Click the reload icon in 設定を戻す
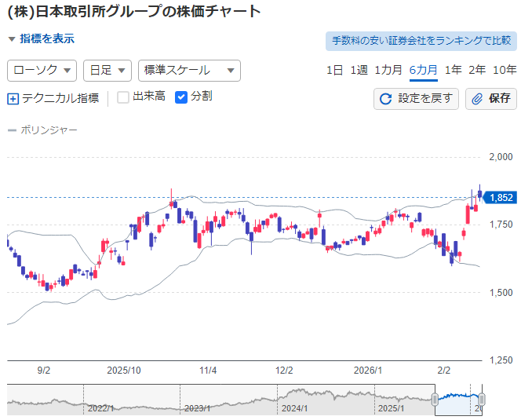Image resolution: width=521 pixels, height=420 pixels. 386,99
